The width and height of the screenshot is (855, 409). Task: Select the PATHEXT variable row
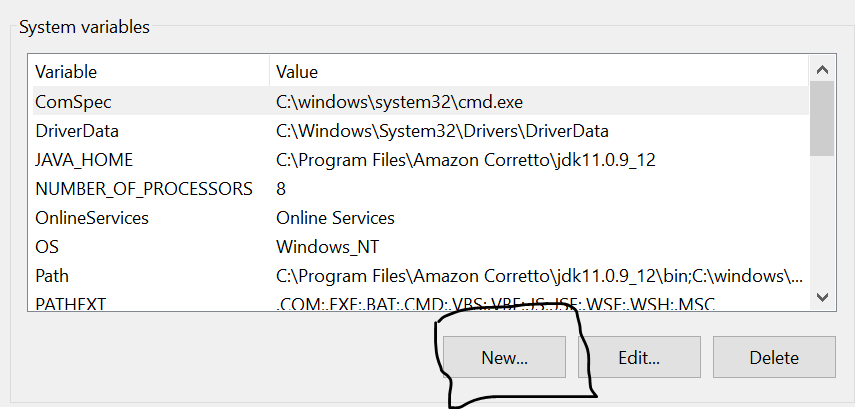(71, 299)
